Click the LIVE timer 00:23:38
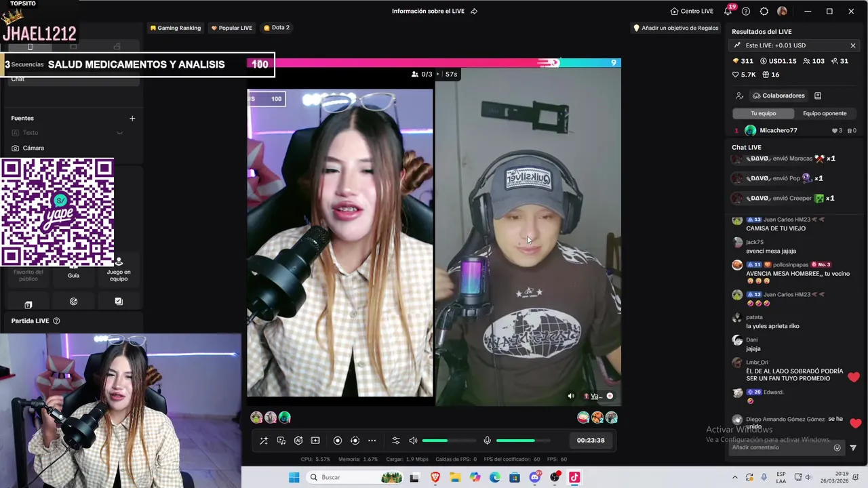 pos(591,441)
